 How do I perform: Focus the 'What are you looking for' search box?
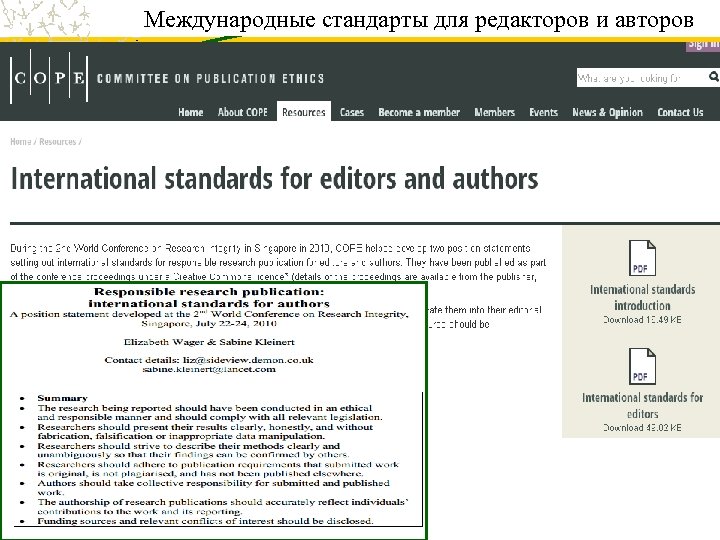pyautogui.click(x=641, y=78)
